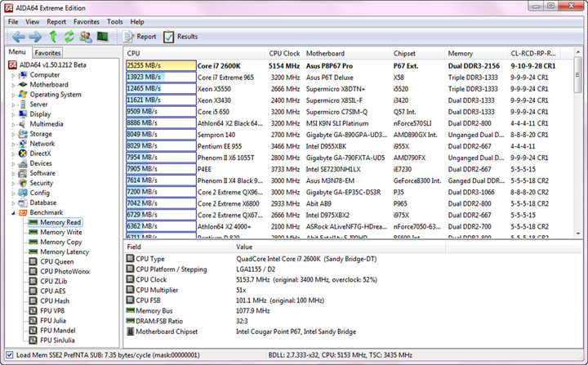Screen dimensions: 588x365
Task: Sort by the Motherboard column header
Action: [346, 53]
